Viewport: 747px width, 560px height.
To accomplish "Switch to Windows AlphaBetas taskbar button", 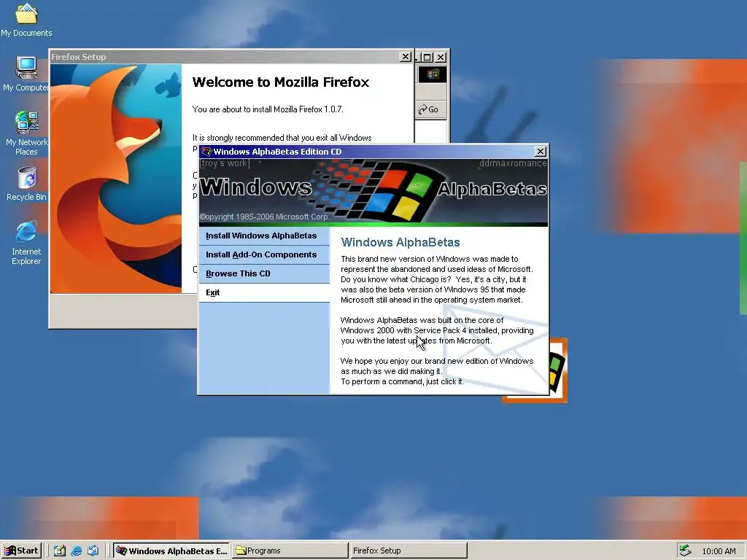I will pos(171,551).
